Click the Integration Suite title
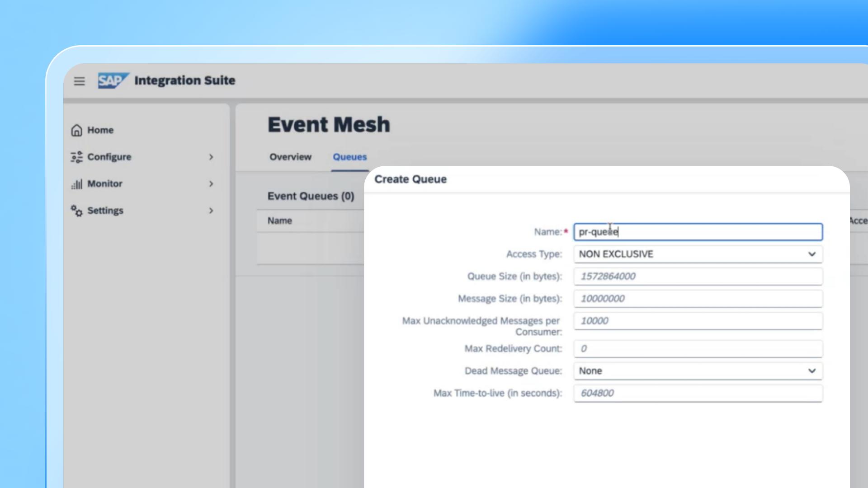Screen dimensions: 868x488 click(184, 80)
